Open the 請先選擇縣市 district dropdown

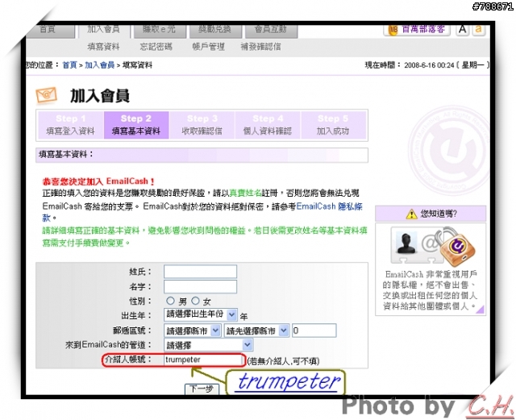(x=256, y=331)
